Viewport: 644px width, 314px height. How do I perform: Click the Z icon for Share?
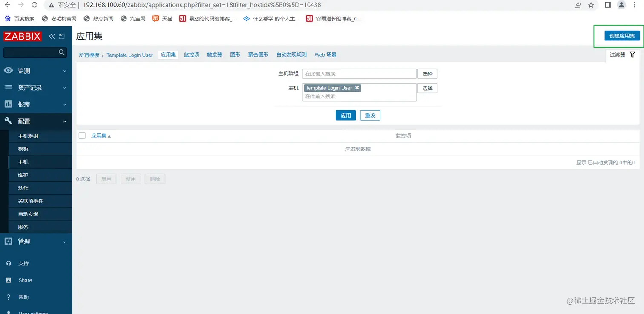(9, 280)
